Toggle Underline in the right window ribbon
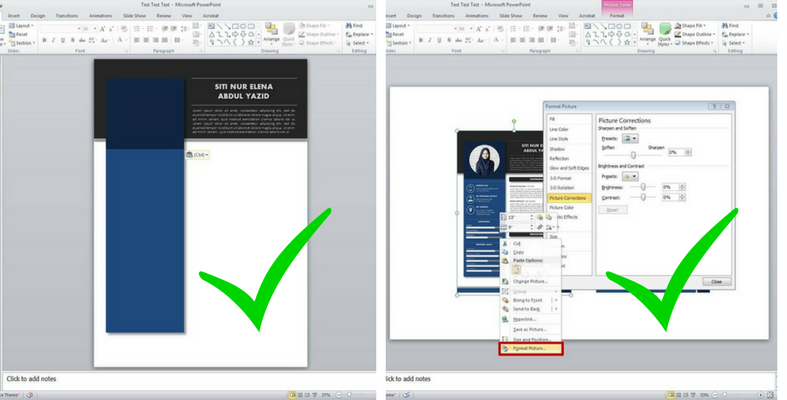This screenshot has width=787, height=400. [x=439, y=40]
